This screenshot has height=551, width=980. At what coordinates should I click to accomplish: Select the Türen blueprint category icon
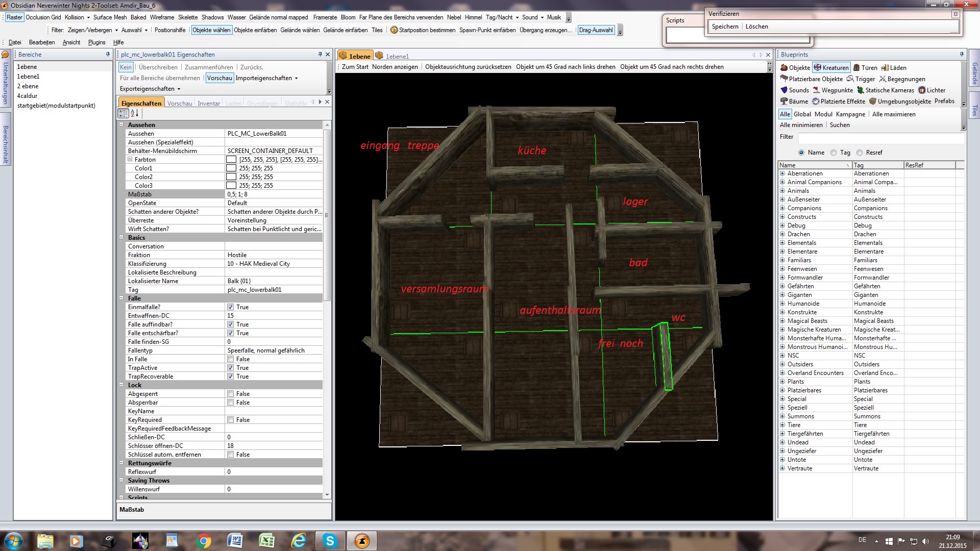tap(856, 67)
